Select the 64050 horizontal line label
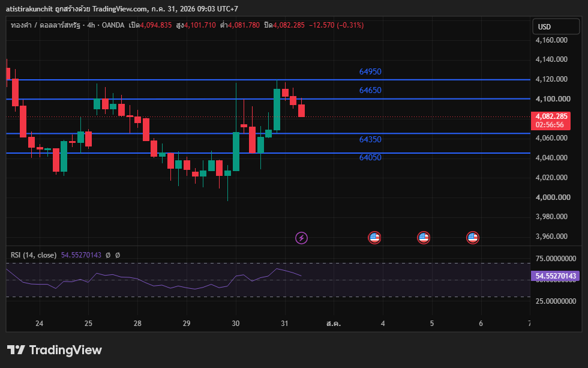Screen dimensions: 588x368 pos(370,157)
